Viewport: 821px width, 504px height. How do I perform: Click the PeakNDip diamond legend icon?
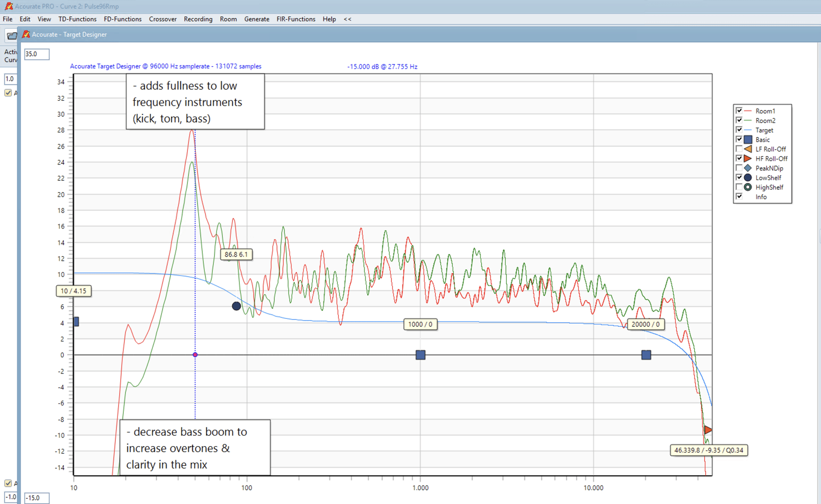748,168
